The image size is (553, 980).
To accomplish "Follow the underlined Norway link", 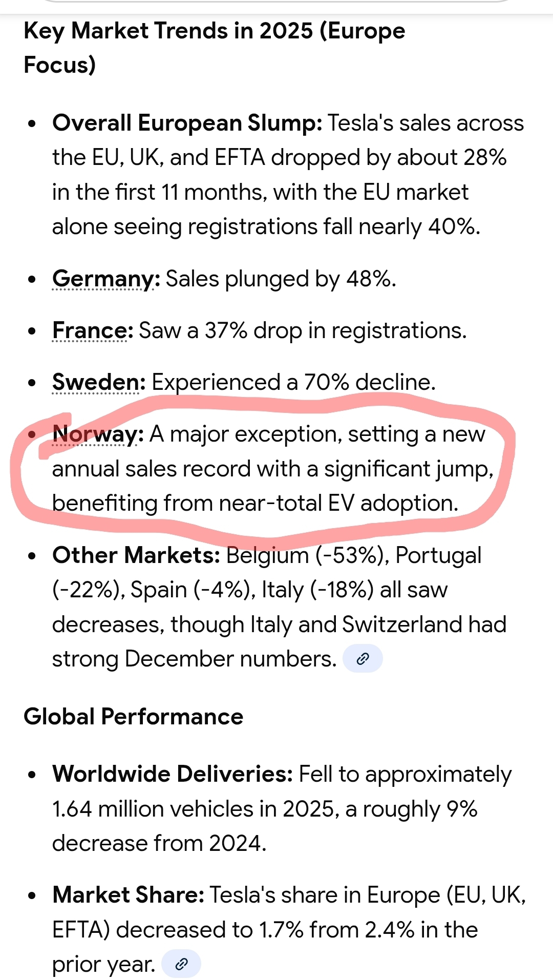I will coord(95,434).
